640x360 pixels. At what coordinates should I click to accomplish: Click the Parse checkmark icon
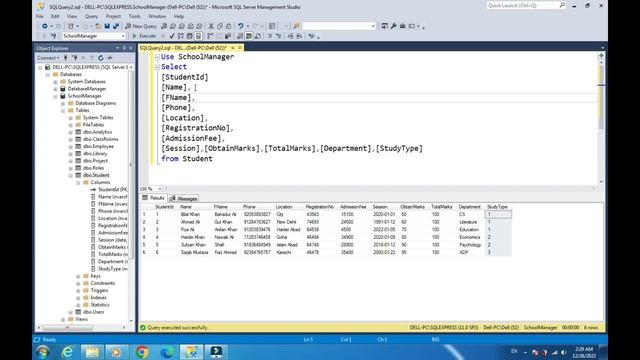(172, 36)
